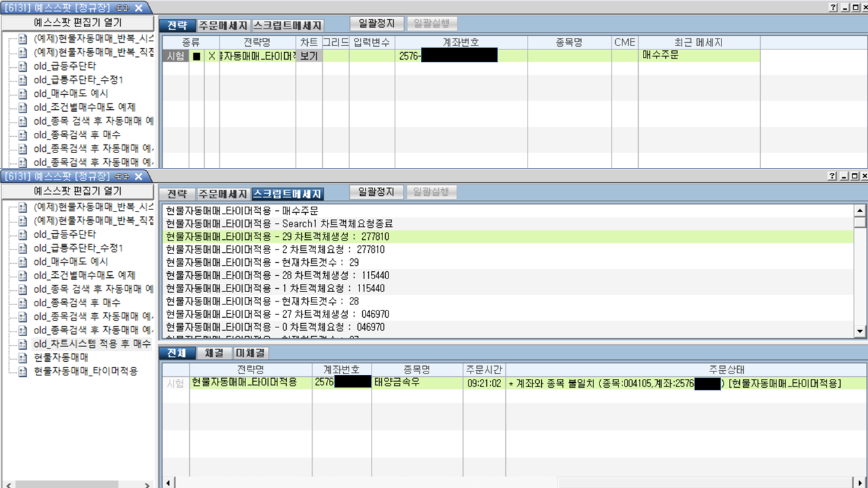Open 스크립트메세지 tab in top window
The height and width of the screenshot is (488, 868).
[288, 25]
